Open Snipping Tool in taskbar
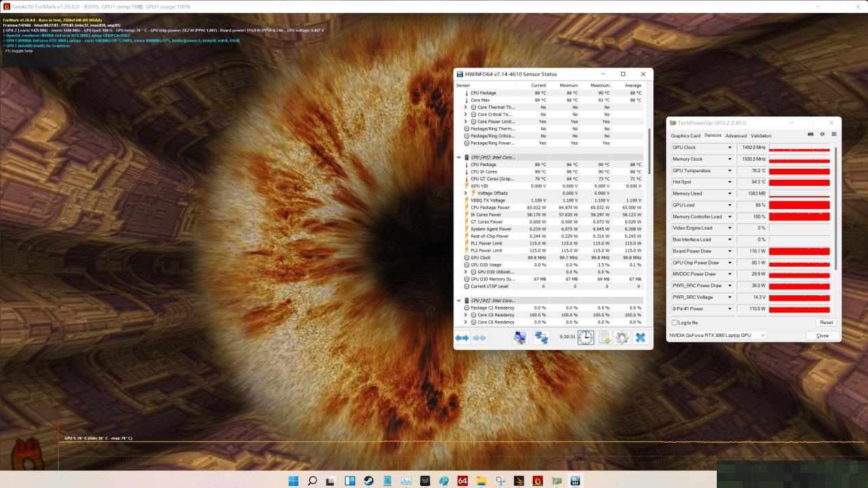 click(x=500, y=480)
